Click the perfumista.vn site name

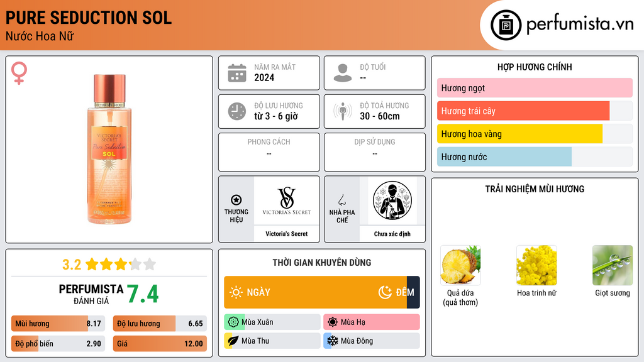coord(580,25)
